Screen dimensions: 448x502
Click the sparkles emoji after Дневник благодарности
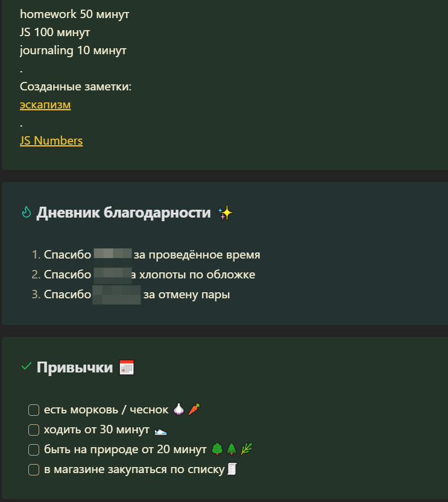click(x=225, y=213)
